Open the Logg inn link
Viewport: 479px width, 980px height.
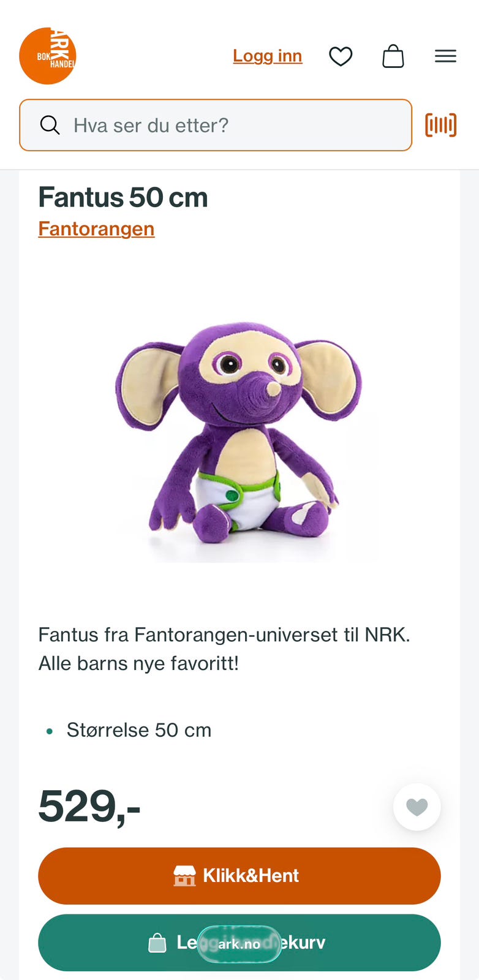coord(268,56)
